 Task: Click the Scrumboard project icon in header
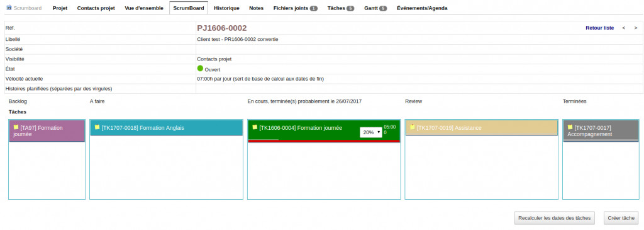[x=9, y=8]
